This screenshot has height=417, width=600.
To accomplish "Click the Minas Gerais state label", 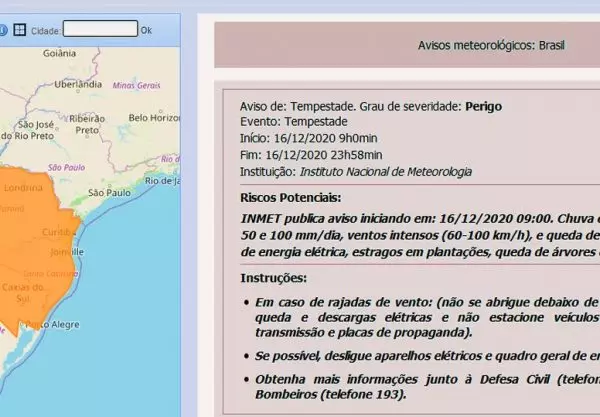I will [x=136, y=86].
